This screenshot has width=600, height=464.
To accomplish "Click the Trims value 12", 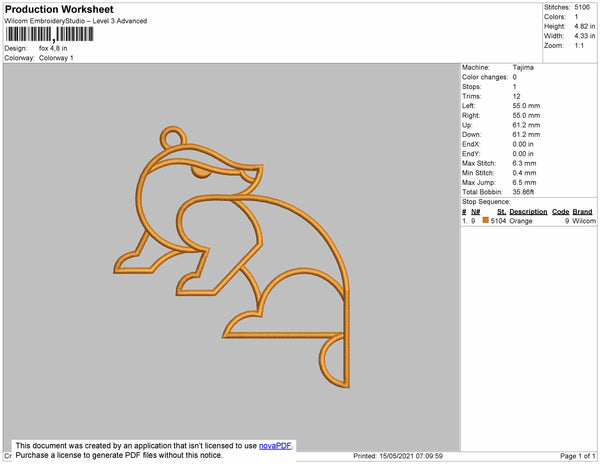I will 516,96.
